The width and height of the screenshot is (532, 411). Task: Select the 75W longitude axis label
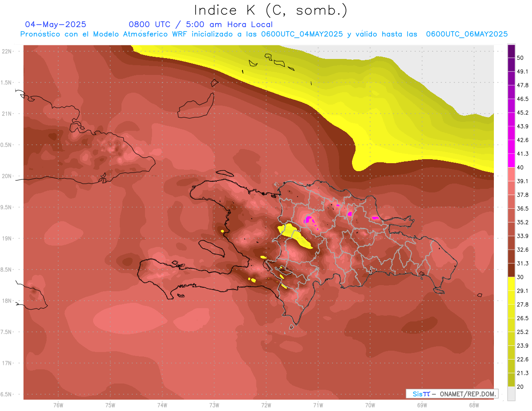[110, 405]
